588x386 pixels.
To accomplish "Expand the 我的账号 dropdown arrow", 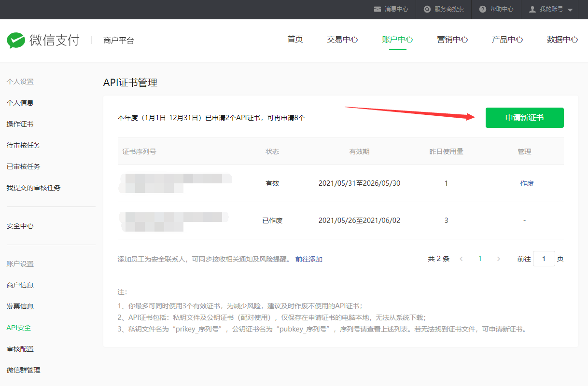I will pyautogui.click(x=570, y=10).
